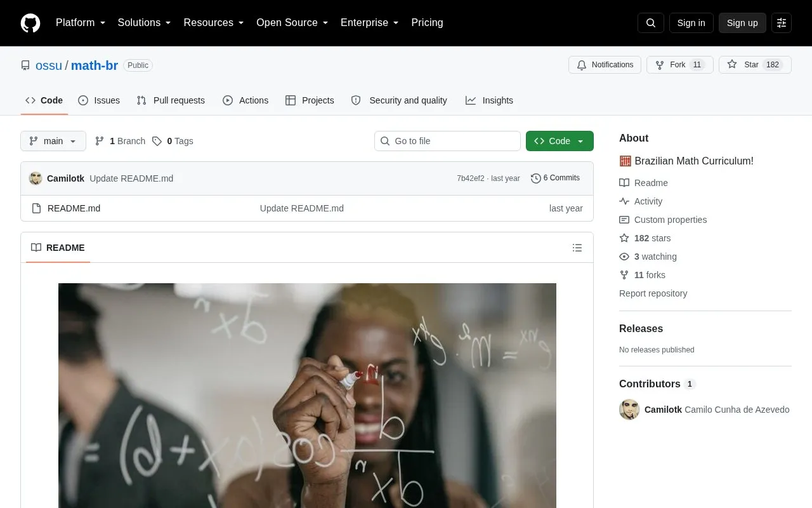812x508 pixels.
Task: Open the green Code dropdown button
Action: (560, 141)
